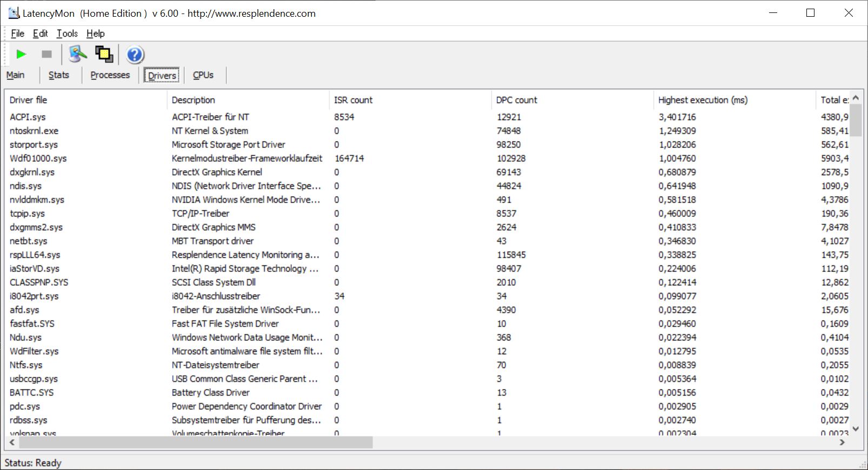The image size is (868, 470).
Task: Click the yellow overlapping windows toolbar icon
Action: (104, 54)
